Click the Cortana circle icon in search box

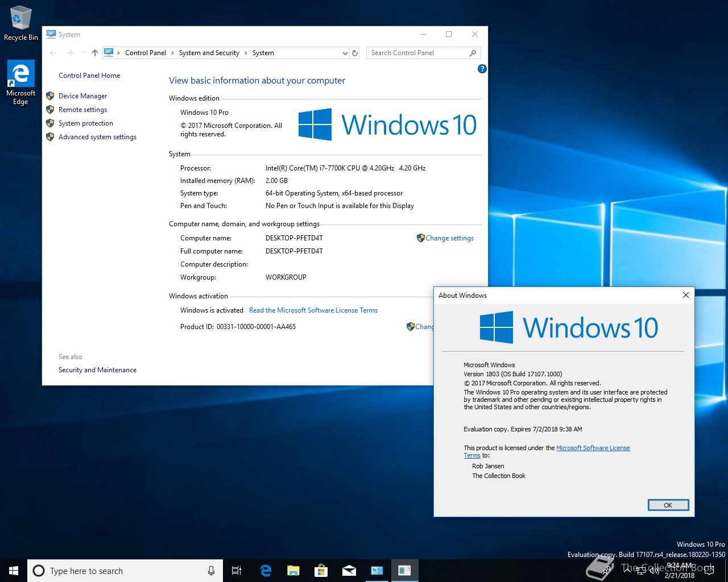(x=39, y=571)
